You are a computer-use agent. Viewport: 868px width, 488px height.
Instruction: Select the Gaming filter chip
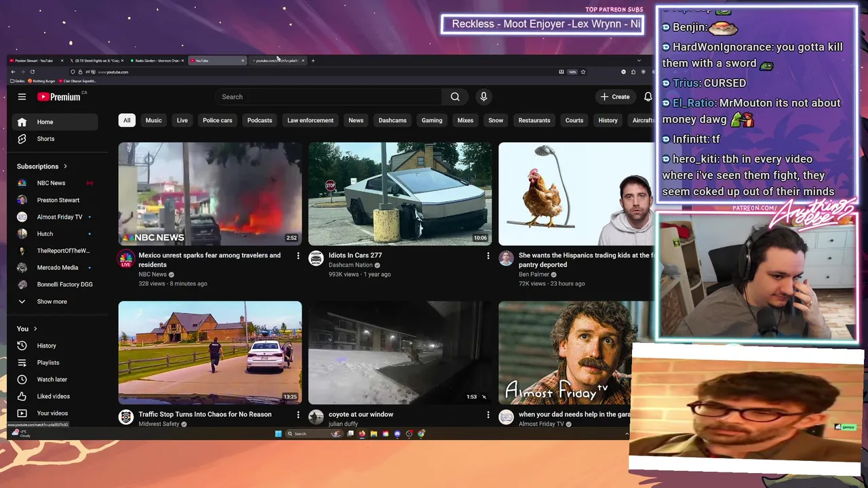pyautogui.click(x=432, y=121)
